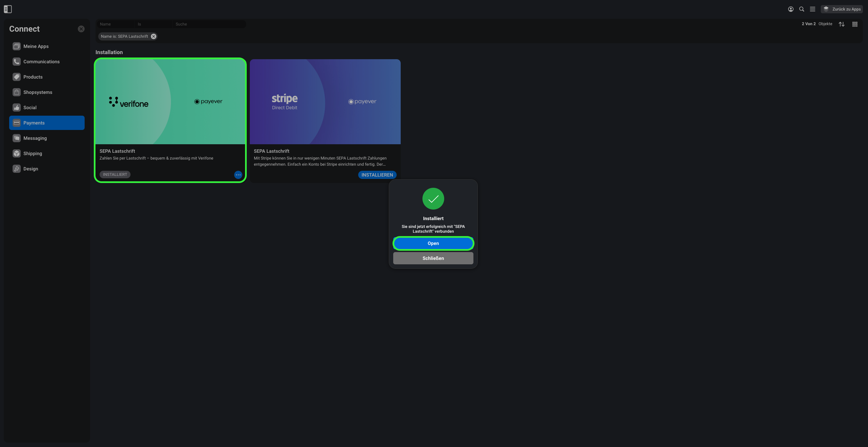Screen dimensions: 868x447
Task: Focus the Suche search field
Action: coord(209,24)
